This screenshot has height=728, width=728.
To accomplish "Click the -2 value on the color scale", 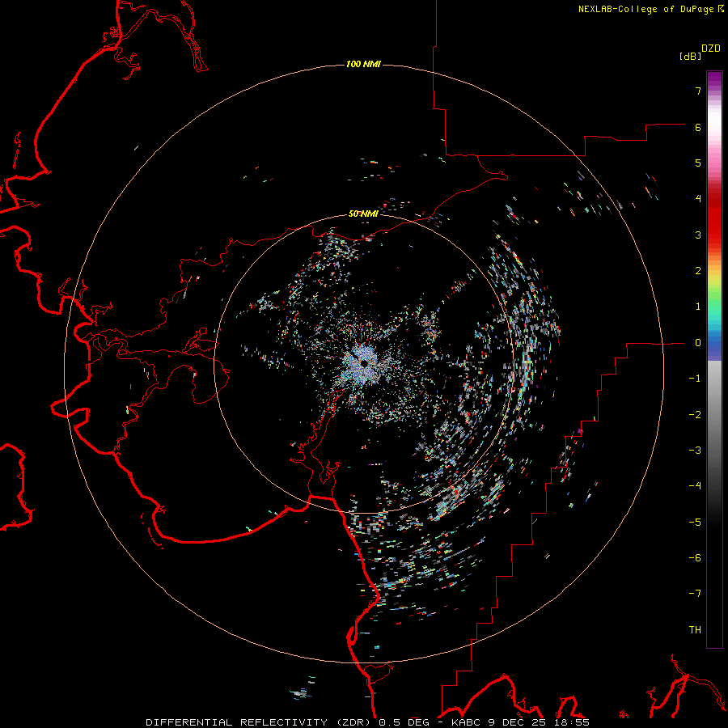I will point(695,415).
